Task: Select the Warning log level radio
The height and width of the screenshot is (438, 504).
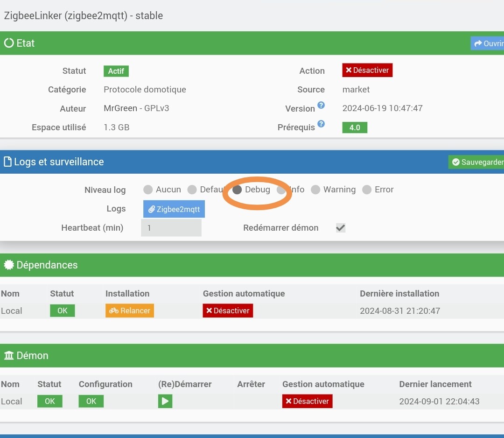Action: tap(315, 190)
